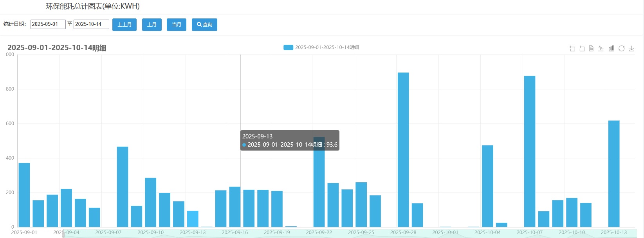This screenshot has width=644, height=238.
Task: Toggle the blue legend series swatch
Action: coord(288,47)
